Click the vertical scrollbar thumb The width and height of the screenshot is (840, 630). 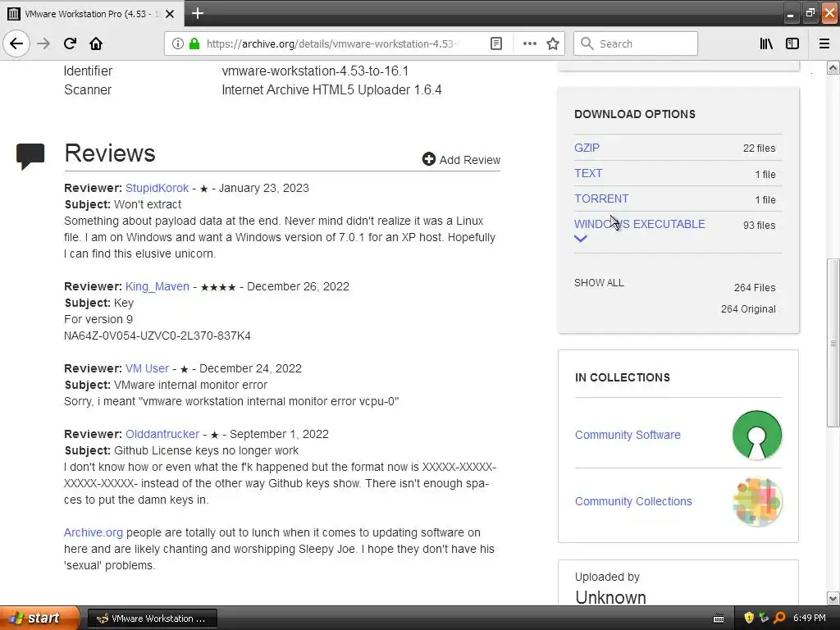833,343
